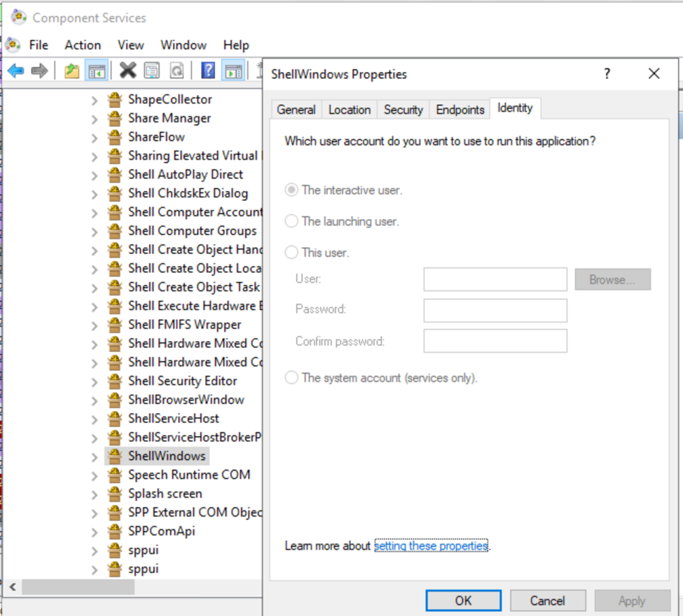
Task: Click the blue Help question mark icon
Action: pyautogui.click(x=208, y=71)
